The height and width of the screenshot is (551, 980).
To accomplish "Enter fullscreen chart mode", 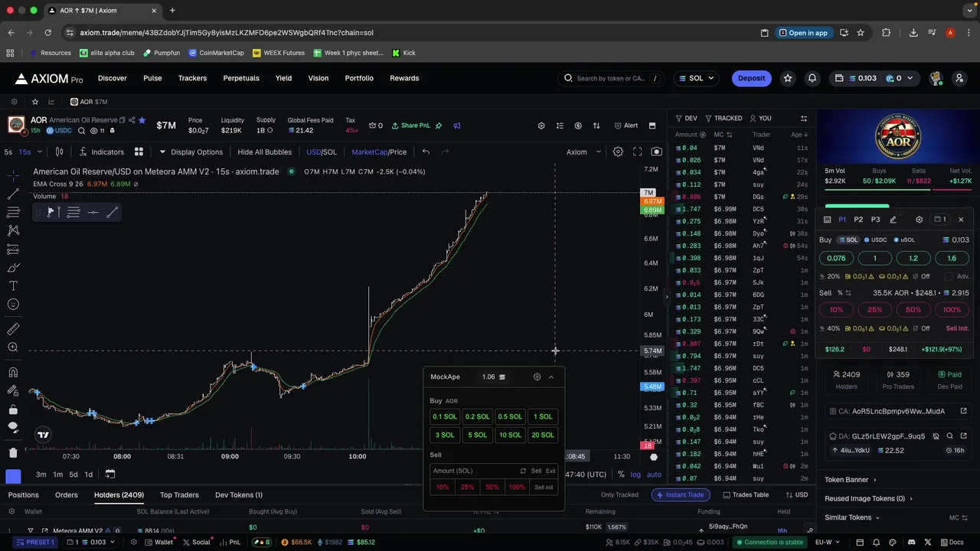I will pos(637,152).
